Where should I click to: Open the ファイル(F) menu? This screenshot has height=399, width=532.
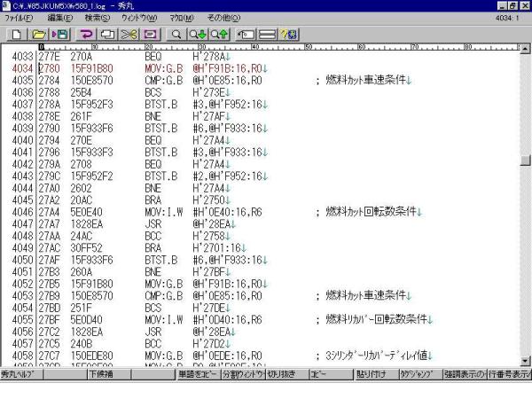[19, 18]
